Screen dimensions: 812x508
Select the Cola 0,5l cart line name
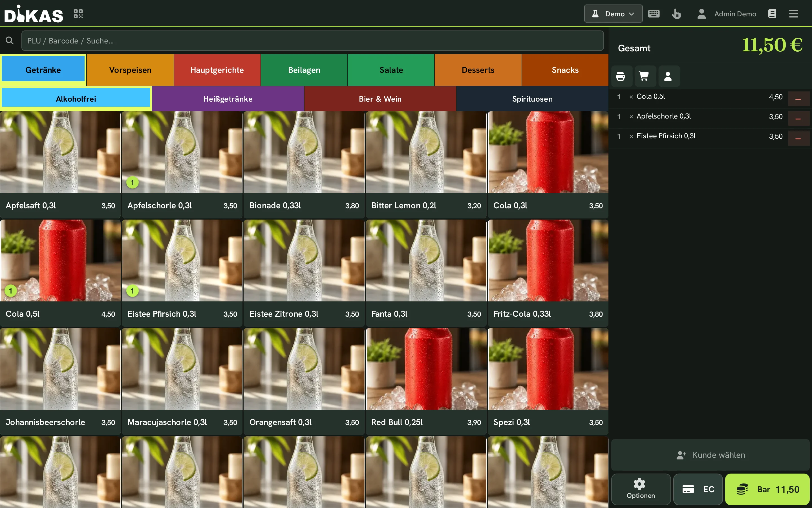(x=651, y=97)
